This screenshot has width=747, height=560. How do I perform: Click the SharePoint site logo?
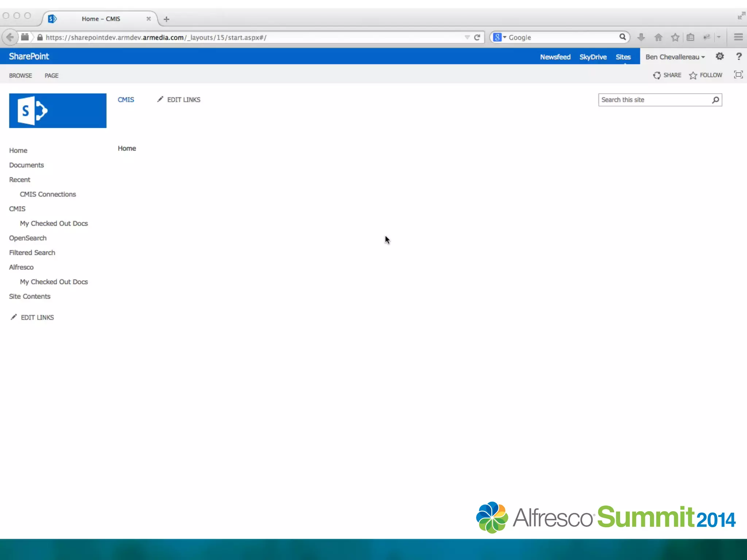coord(58,110)
